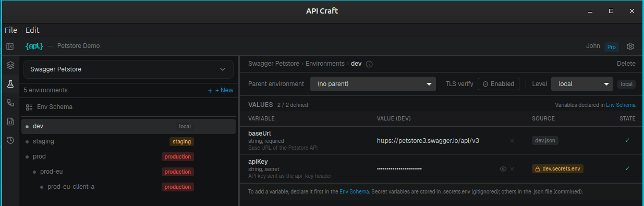Open the code file sidebar icon
644x206 pixels.
pyautogui.click(x=10, y=122)
